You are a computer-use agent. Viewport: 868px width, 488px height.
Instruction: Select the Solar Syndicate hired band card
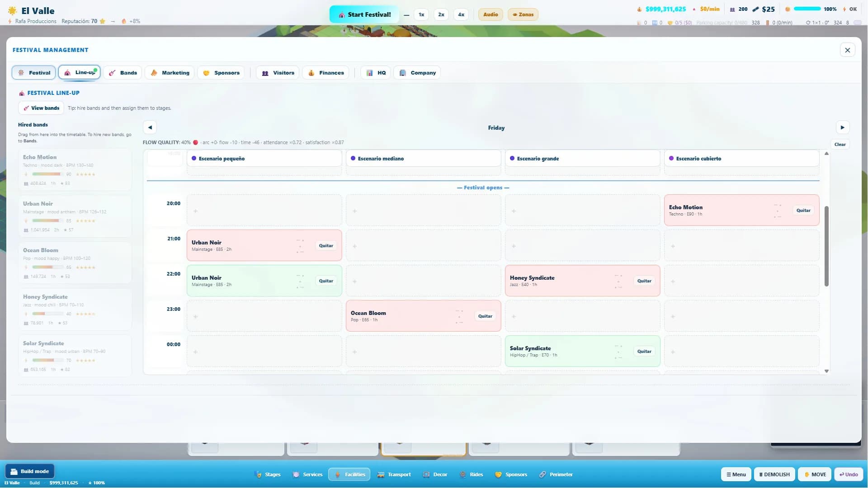click(75, 356)
